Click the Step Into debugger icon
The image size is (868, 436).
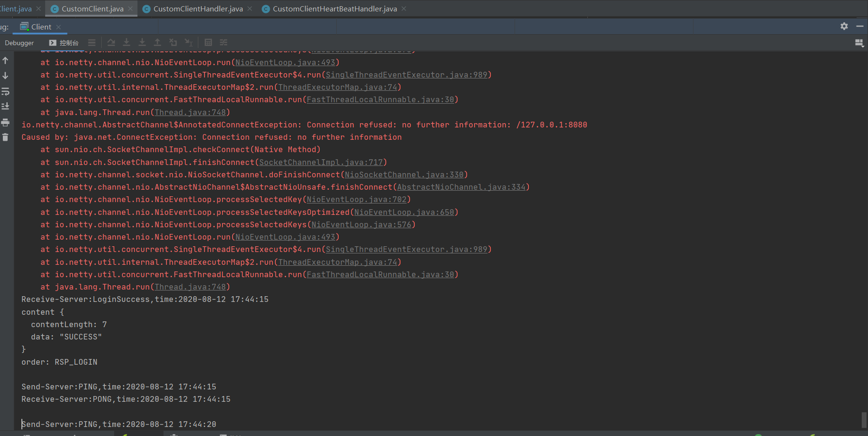tap(127, 43)
